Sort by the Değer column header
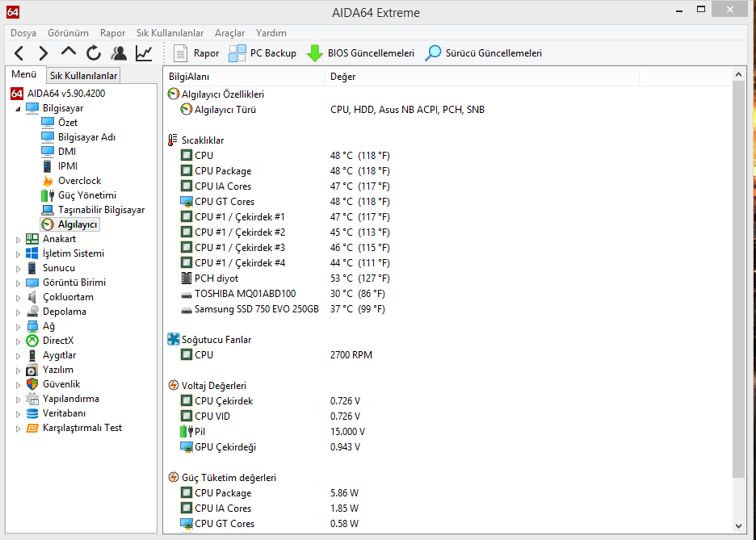The image size is (756, 540). (x=482, y=77)
